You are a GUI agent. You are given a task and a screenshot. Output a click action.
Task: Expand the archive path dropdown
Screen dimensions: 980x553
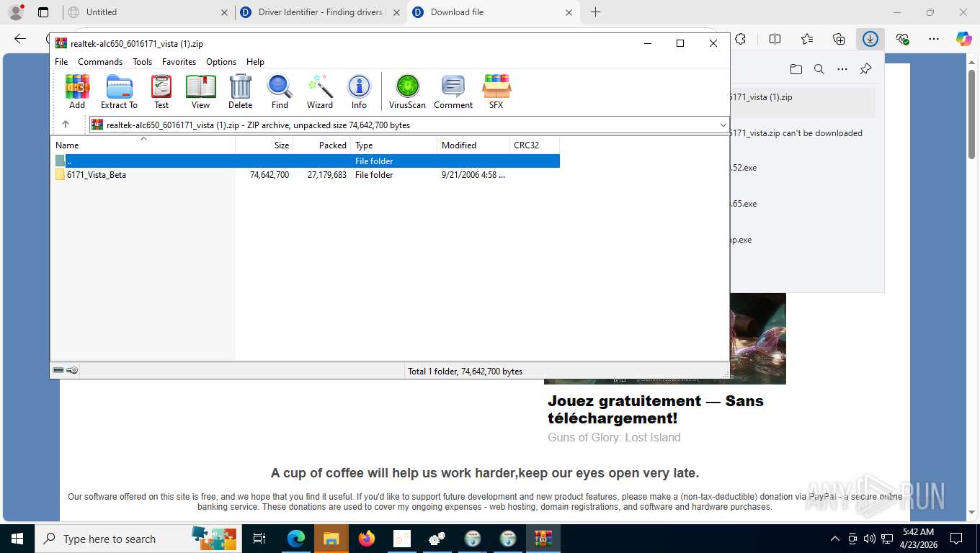tap(723, 125)
